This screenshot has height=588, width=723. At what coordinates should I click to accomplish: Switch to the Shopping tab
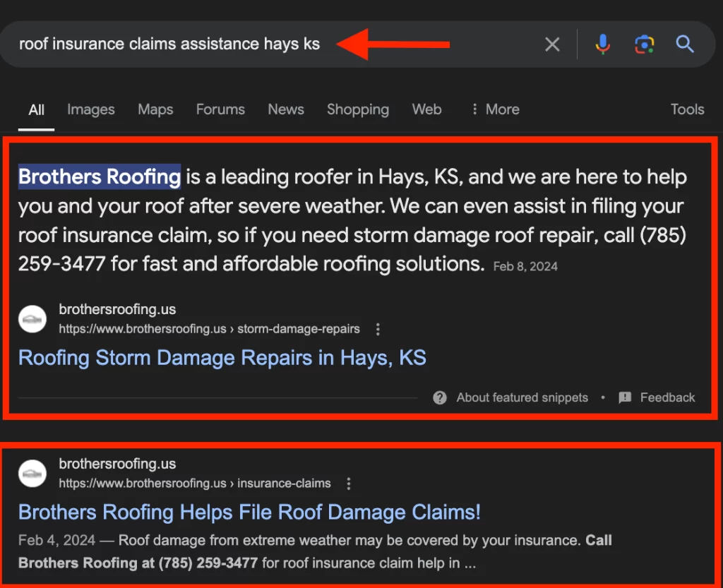[x=358, y=109]
